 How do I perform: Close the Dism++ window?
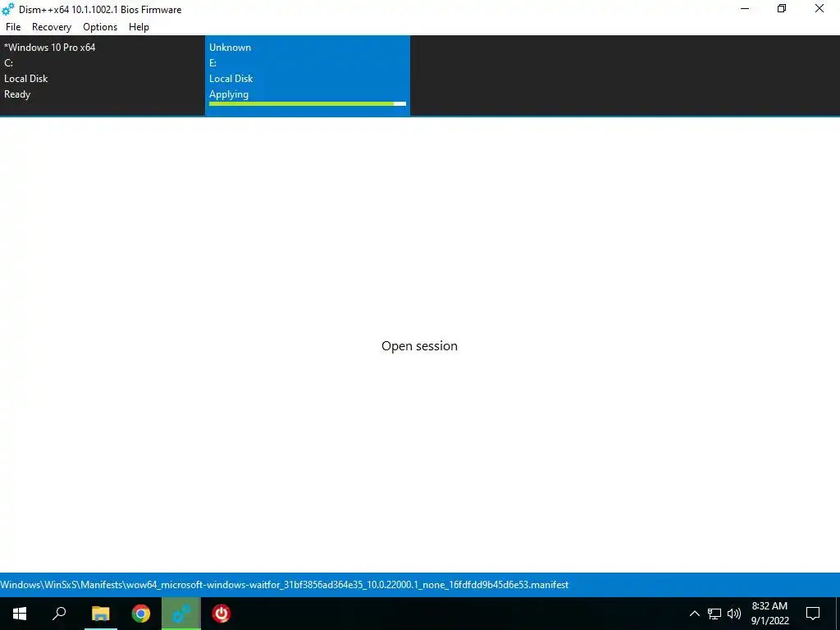819,9
